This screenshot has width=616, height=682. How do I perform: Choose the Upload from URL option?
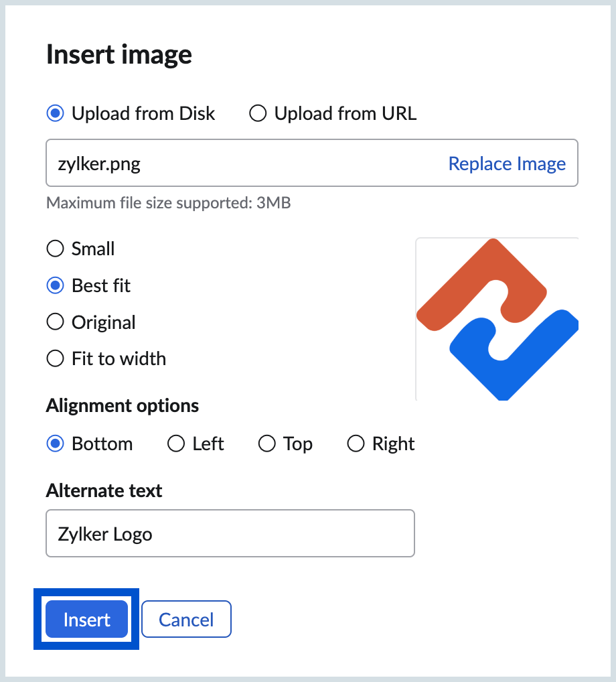click(x=258, y=113)
